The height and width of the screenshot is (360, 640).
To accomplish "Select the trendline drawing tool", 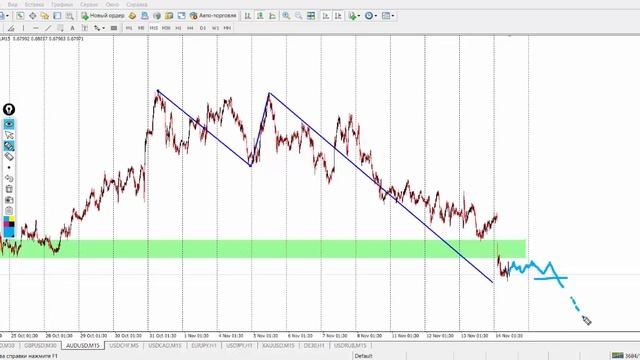I will 48,28.
